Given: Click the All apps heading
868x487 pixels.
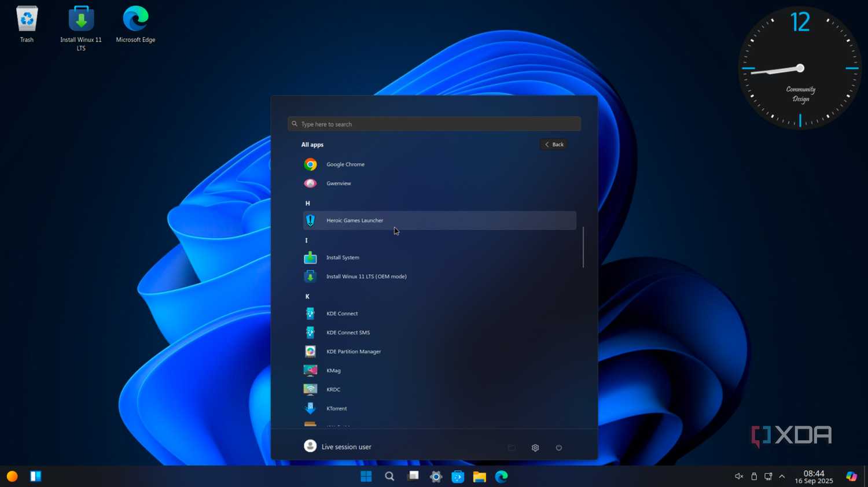Looking at the screenshot, I should (312, 145).
